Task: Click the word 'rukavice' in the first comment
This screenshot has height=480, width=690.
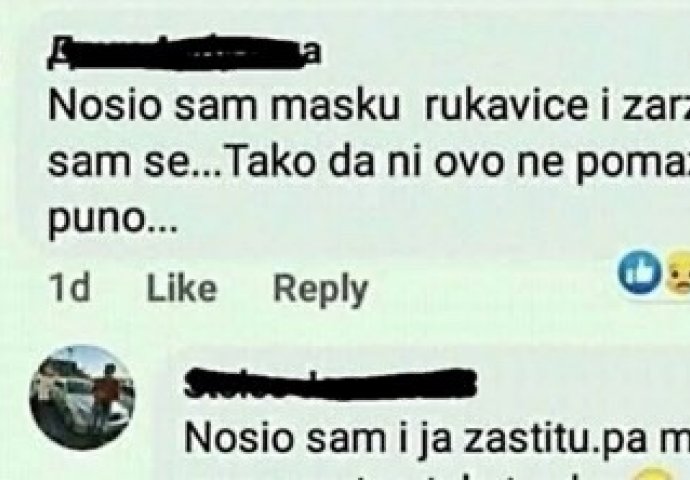Action: pyautogui.click(x=506, y=106)
